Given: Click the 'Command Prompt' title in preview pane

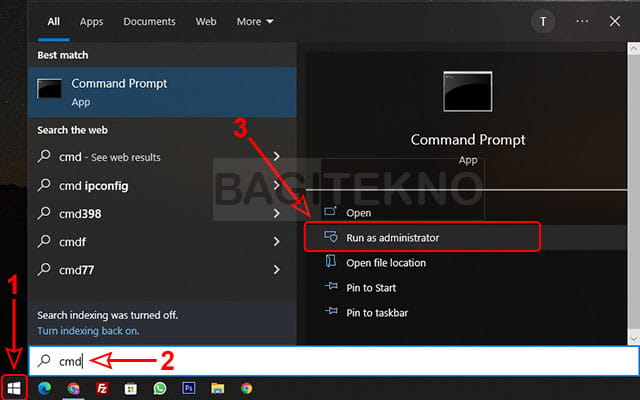Looking at the screenshot, I should (468, 140).
